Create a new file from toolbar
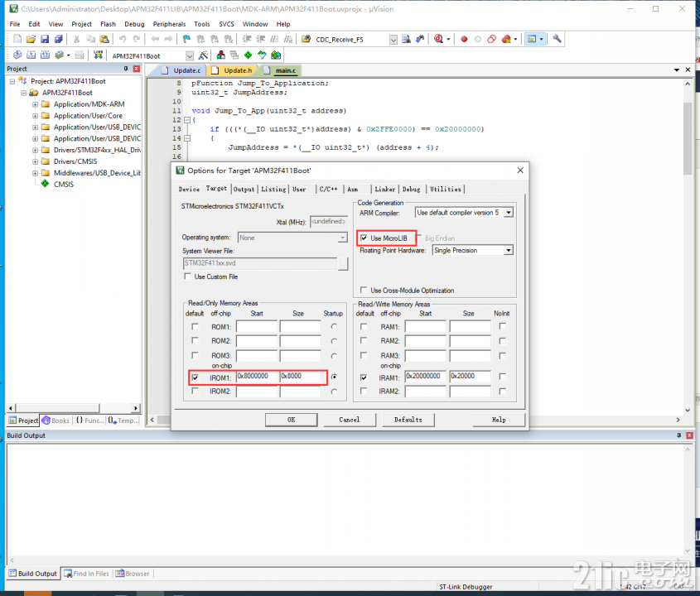The width and height of the screenshot is (700, 596). (17, 39)
